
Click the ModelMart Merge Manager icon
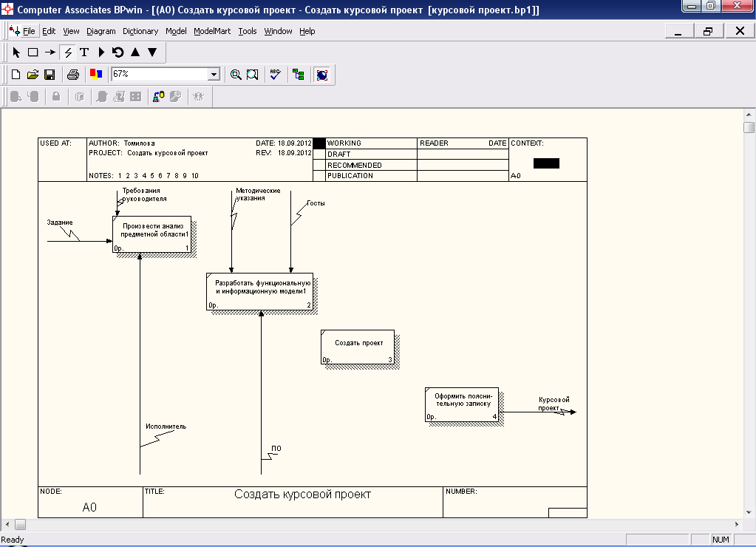click(102, 97)
